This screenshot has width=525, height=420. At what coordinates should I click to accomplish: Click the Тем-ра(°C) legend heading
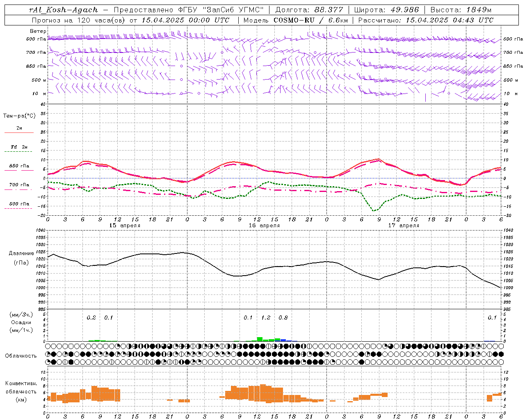(x=19, y=116)
